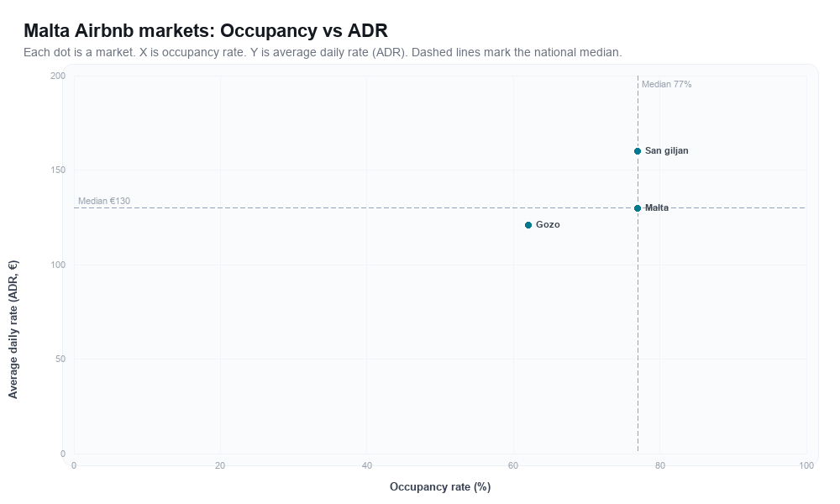
Task: Click the x-axis tick label 20
Action: click(220, 465)
